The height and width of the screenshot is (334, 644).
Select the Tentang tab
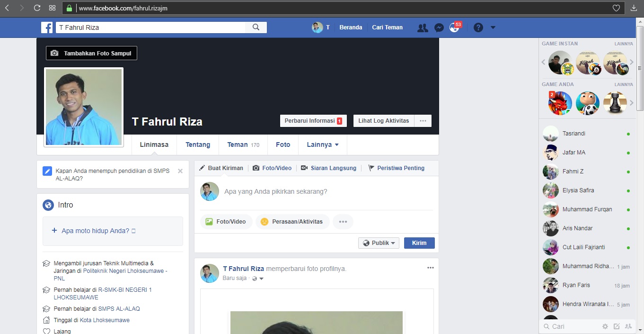[x=198, y=144]
